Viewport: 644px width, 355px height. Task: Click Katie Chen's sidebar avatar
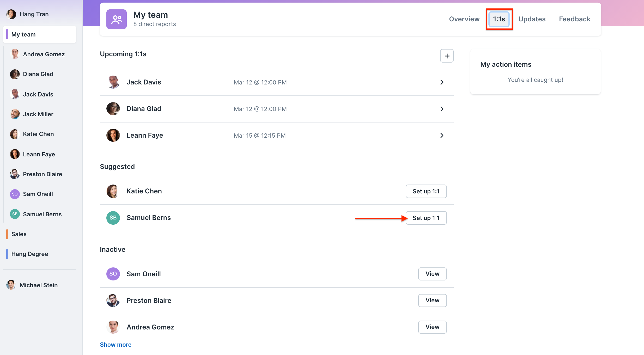pyautogui.click(x=15, y=134)
